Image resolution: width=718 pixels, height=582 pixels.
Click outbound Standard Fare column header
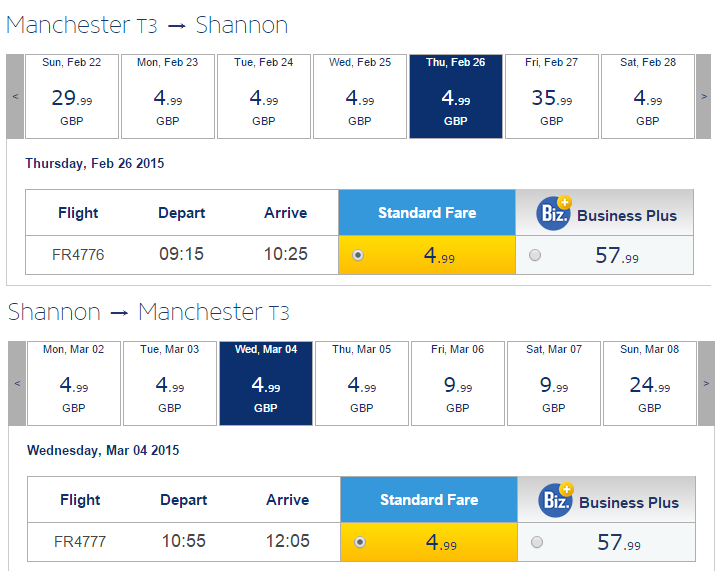coord(427,212)
